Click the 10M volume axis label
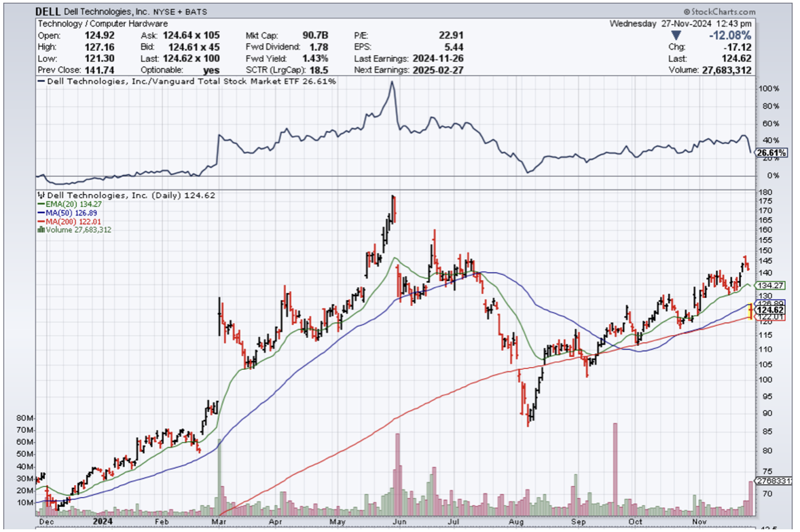 pos(25,503)
